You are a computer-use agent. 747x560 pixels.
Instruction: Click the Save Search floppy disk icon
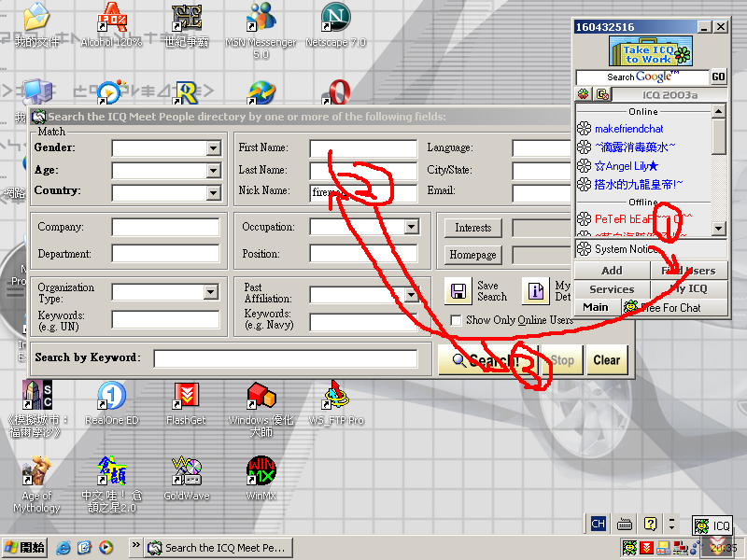[458, 291]
